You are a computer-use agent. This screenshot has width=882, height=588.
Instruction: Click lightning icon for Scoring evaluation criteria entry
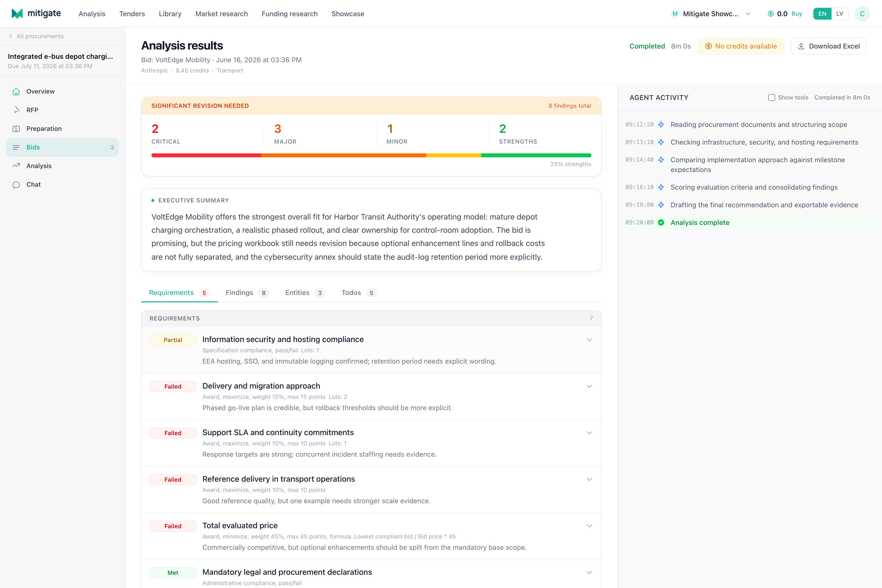(661, 187)
